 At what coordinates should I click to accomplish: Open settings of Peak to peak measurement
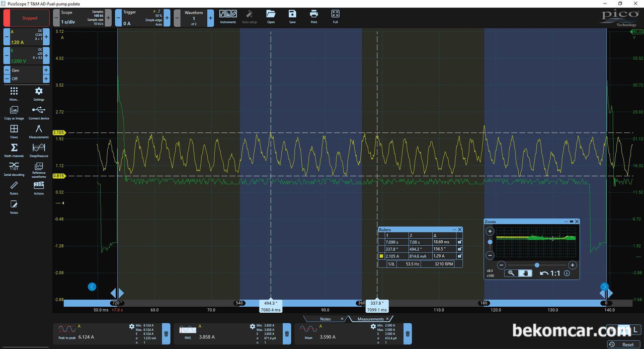click(x=132, y=326)
